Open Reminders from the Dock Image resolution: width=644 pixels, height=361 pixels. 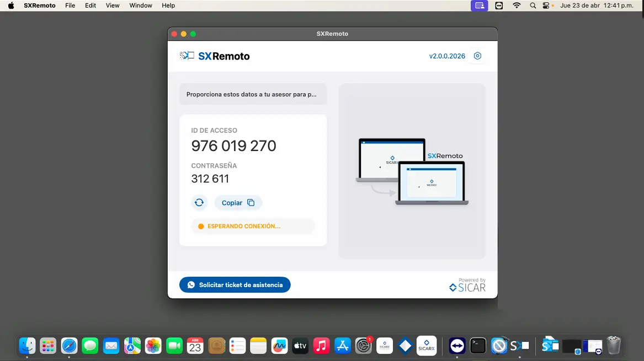[x=237, y=346]
